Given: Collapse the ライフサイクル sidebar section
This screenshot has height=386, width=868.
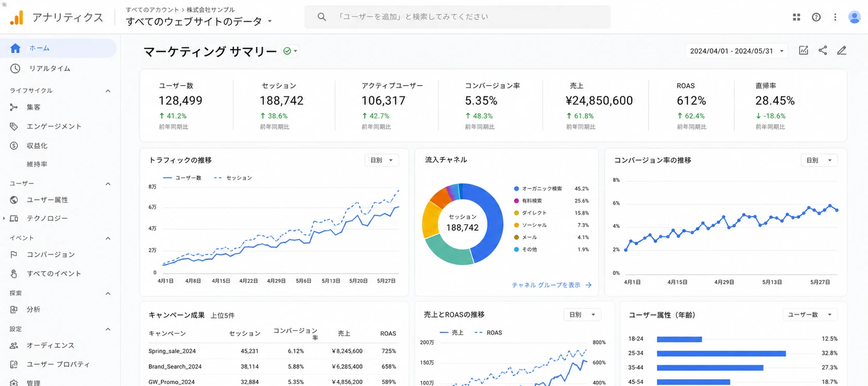Looking at the screenshot, I should tap(108, 91).
